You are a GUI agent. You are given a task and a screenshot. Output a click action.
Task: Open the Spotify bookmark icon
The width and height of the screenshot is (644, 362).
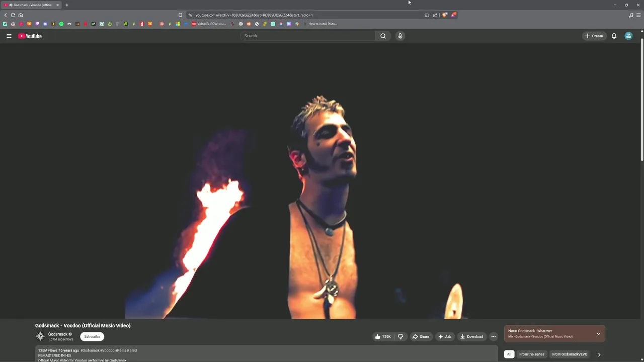61,24
